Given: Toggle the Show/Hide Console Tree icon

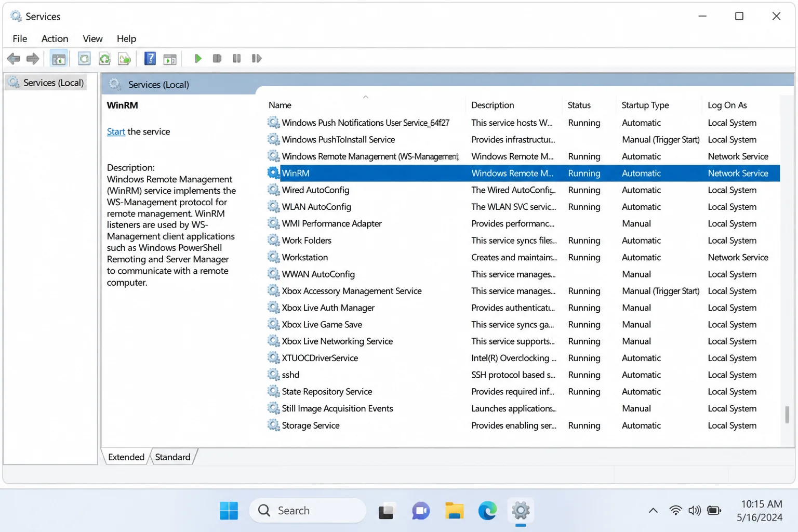Looking at the screenshot, I should click(59, 59).
